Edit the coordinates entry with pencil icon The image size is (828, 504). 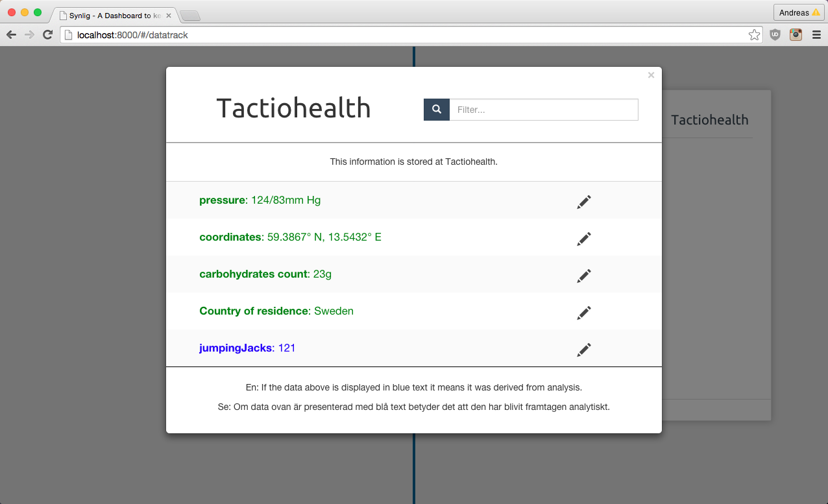click(584, 239)
